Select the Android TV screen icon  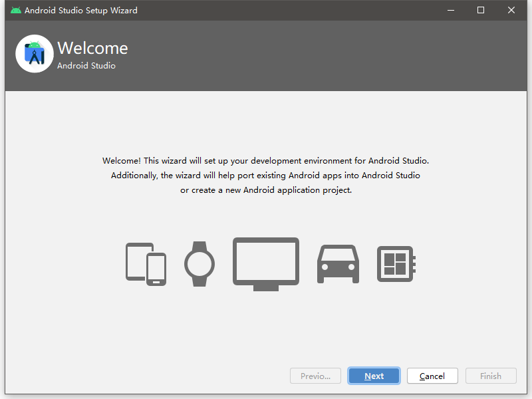pyautogui.click(x=266, y=264)
